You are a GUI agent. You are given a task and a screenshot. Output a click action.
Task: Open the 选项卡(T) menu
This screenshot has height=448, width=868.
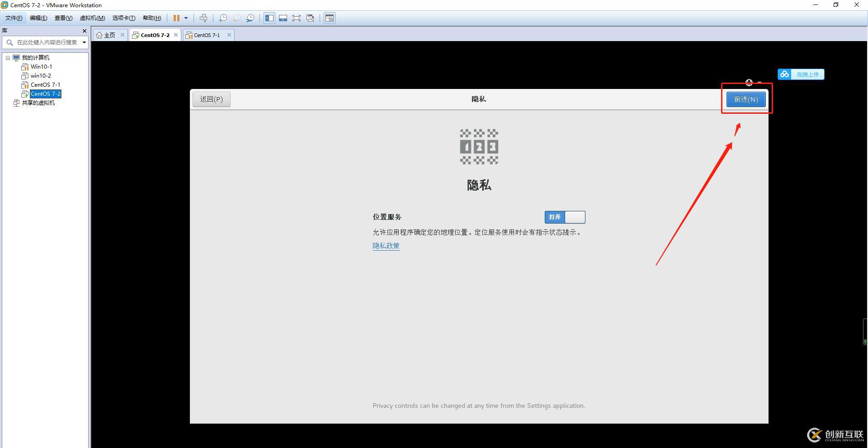coord(123,18)
